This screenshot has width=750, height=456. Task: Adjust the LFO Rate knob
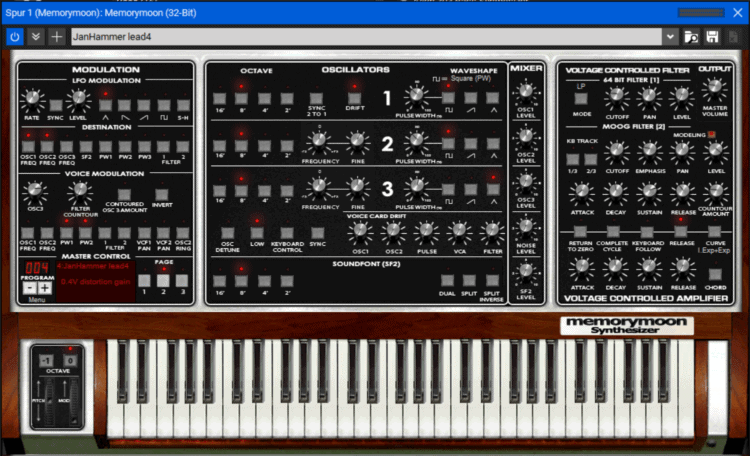32,99
